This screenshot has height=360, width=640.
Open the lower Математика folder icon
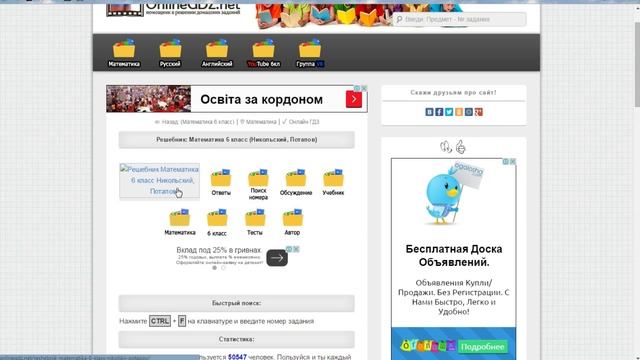pos(180,222)
